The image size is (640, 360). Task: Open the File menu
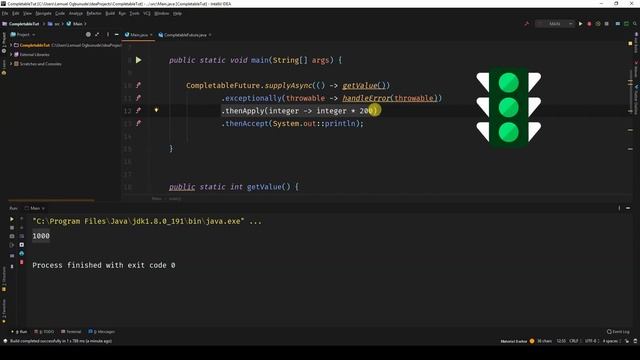pyautogui.click(x=5, y=13)
